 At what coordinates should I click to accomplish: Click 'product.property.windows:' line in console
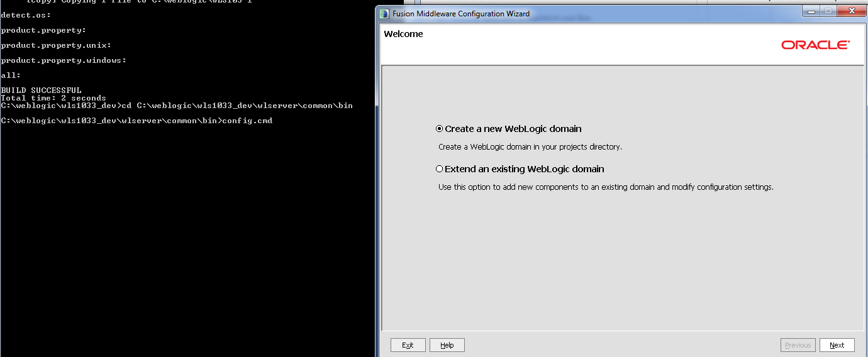click(x=64, y=60)
